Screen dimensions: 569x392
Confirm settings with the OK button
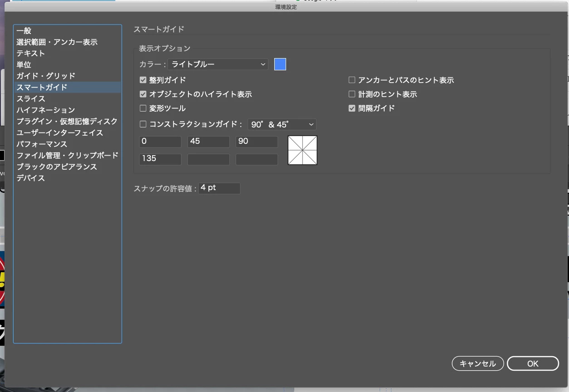[x=533, y=363]
